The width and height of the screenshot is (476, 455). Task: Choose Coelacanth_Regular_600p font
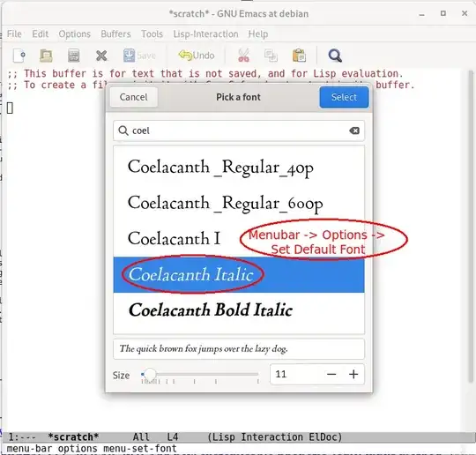239,203
